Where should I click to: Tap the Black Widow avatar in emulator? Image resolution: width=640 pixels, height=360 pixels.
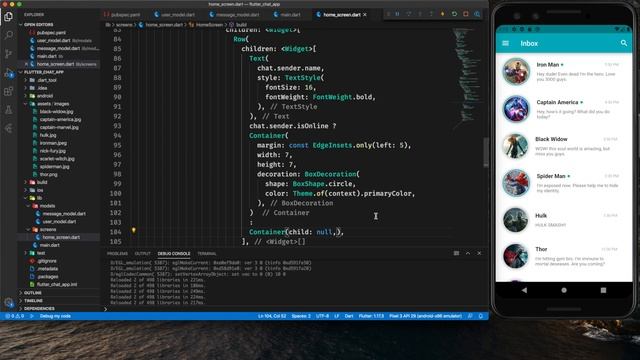(x=516, y=146)
